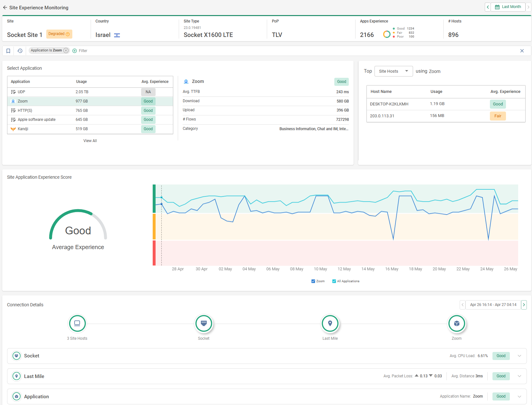This screenshot has height=405, width=532.
Task: Click the Last Mile section pin icon
Action: pos(16,376)
